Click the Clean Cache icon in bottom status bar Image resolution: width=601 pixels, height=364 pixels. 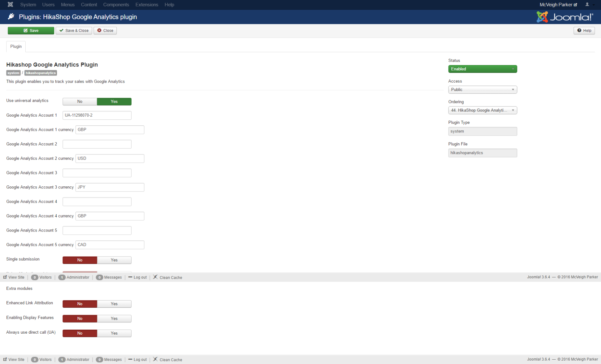tap(155, 359)
